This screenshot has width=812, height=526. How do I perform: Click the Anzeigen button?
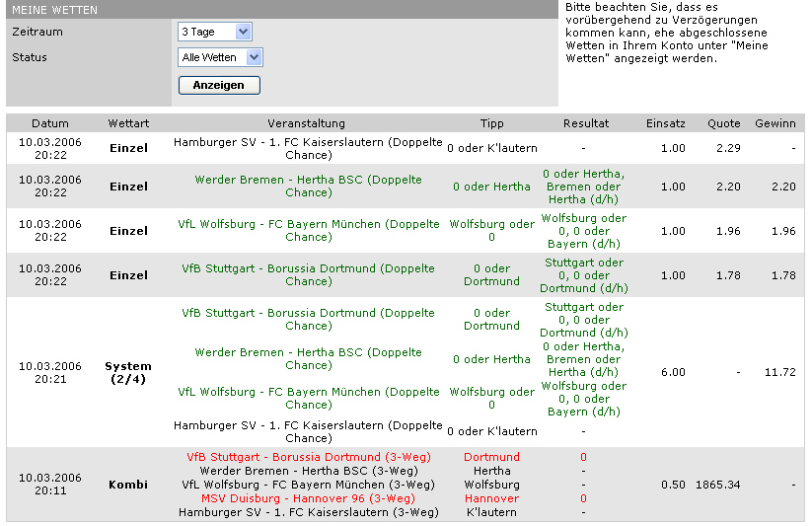pos(219,85)
